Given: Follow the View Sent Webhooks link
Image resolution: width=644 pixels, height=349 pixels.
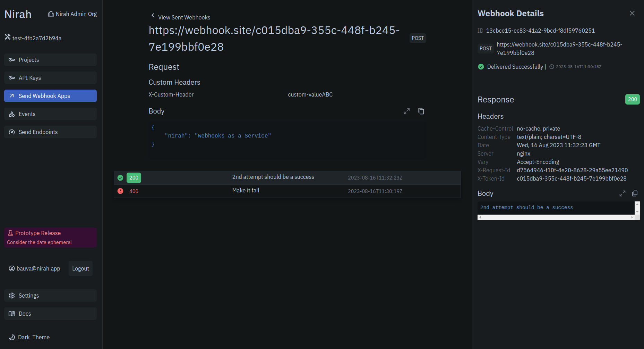Looking at the screenshot, I should [x=184, y=17].
